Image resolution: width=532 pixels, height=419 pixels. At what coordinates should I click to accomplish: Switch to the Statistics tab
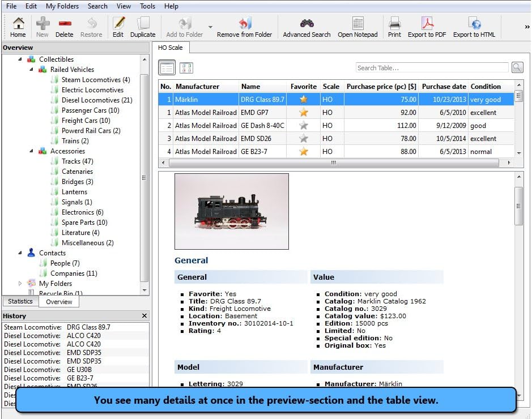click(x=20, y=302)
